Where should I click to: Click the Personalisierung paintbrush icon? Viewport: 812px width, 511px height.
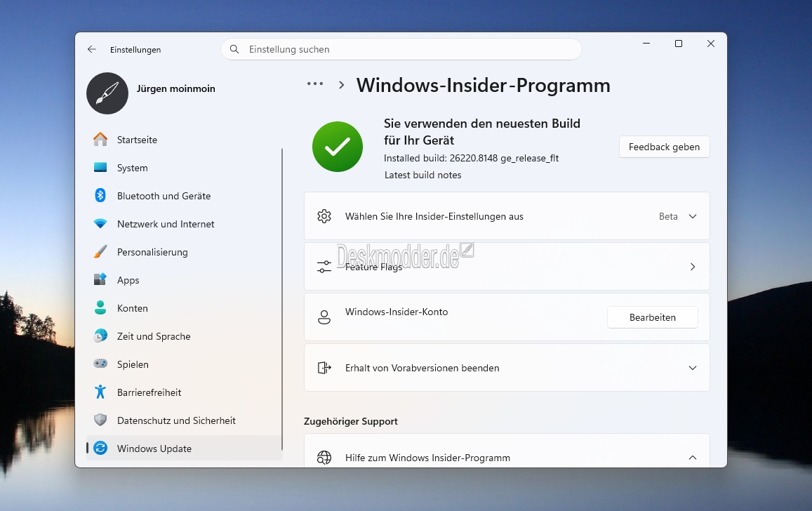(100, 252)
